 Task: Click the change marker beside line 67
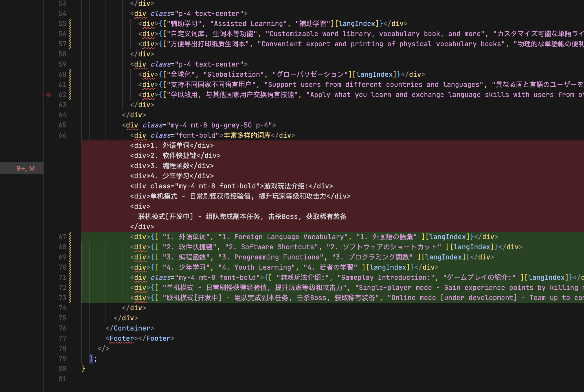(70, 237)
